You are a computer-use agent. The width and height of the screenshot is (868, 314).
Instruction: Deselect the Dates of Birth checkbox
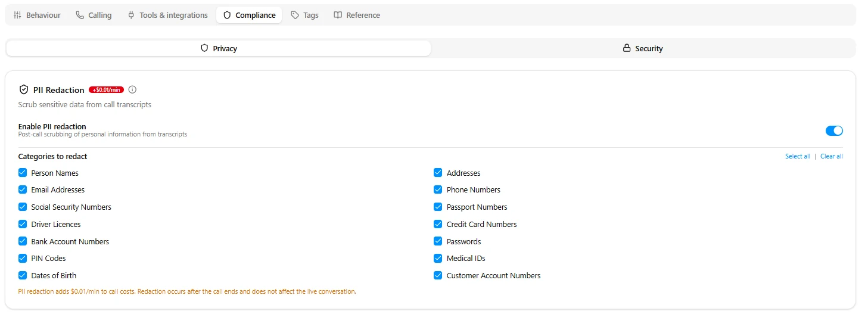click(x=23, y=275)
